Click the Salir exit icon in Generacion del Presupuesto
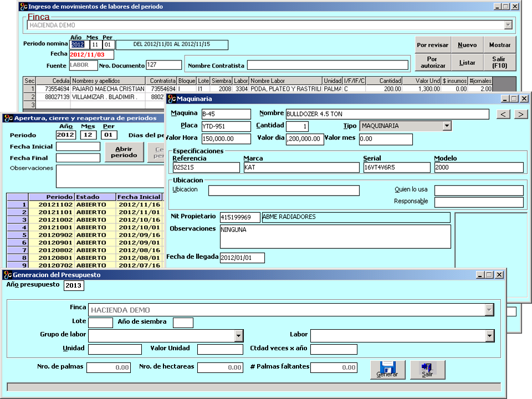The height and width of the screenshot is (399, 532). click(x=427, y=370)
